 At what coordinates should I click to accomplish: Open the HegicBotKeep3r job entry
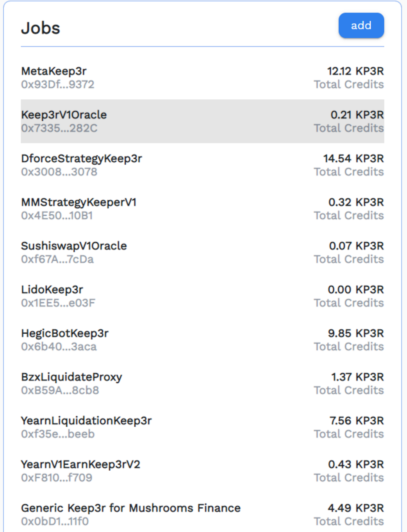[202, 339]
